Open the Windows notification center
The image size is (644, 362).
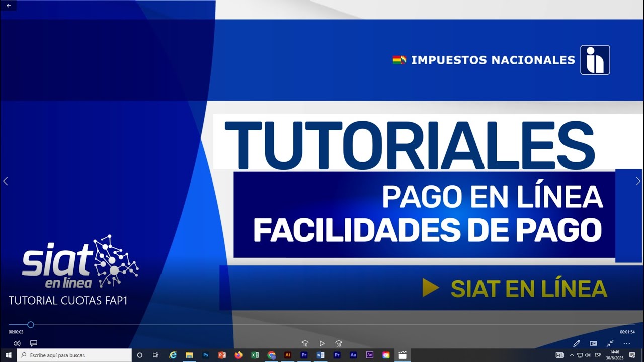[x=632, y=355]
